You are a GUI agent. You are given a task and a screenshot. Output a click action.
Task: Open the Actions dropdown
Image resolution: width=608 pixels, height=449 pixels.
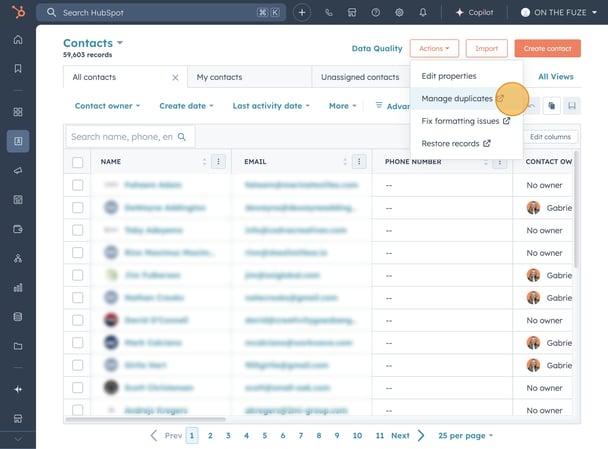434,48
